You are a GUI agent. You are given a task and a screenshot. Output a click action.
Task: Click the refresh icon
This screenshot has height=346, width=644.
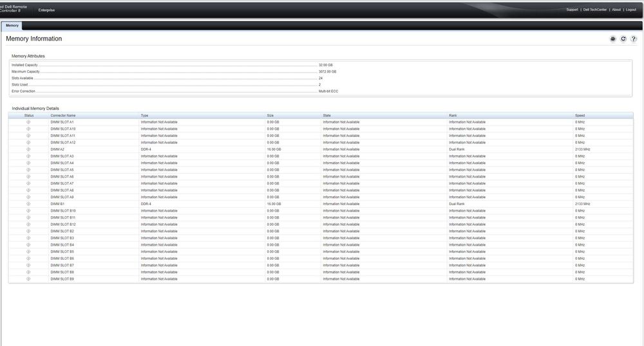tap(623, 39)
